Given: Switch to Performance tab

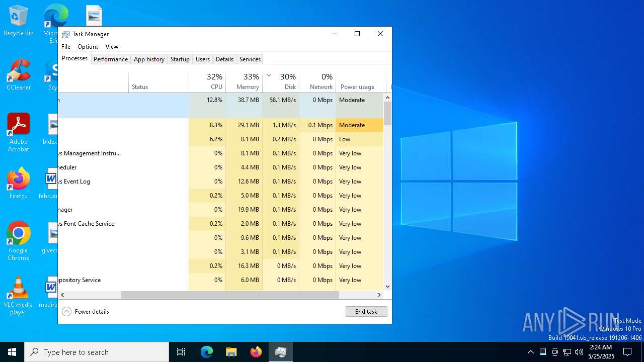Looking at the screenshot, I should pyautogui.click(x=111, y=59).
